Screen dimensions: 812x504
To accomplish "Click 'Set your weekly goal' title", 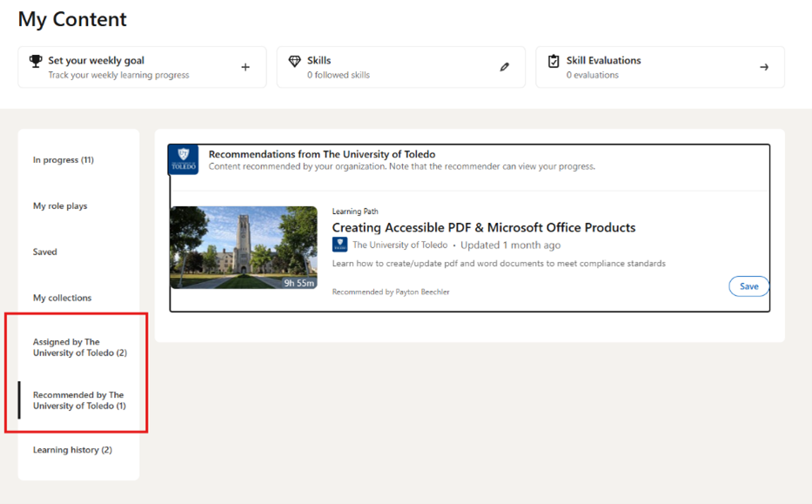I will coord(97,60).
